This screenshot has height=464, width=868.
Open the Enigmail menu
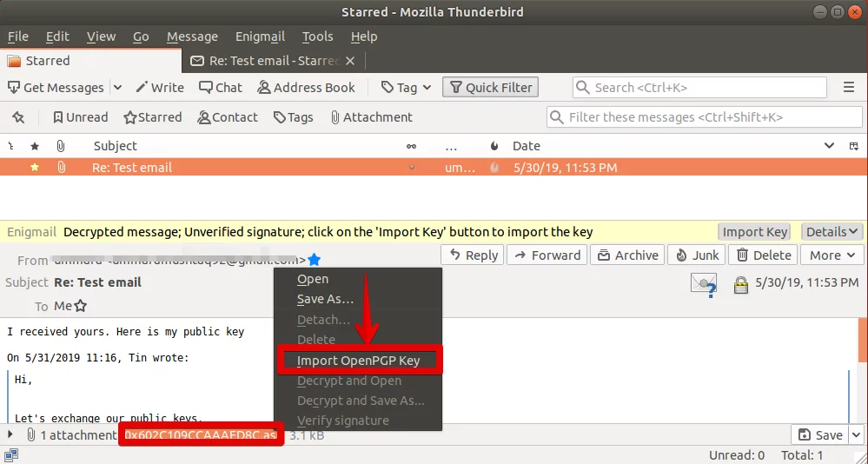point(260,36)
